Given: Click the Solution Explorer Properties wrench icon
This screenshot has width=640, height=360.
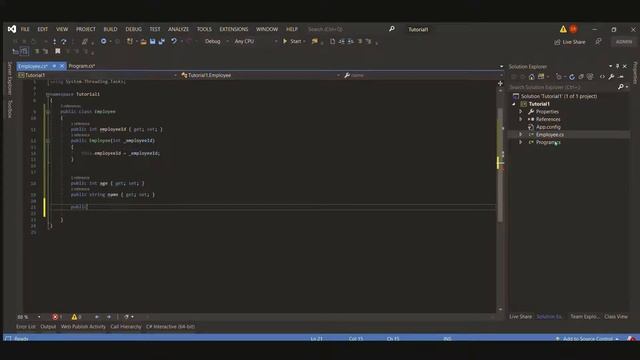Looking at the screenshot, I should pyautogui.click(x=611, y=77).
